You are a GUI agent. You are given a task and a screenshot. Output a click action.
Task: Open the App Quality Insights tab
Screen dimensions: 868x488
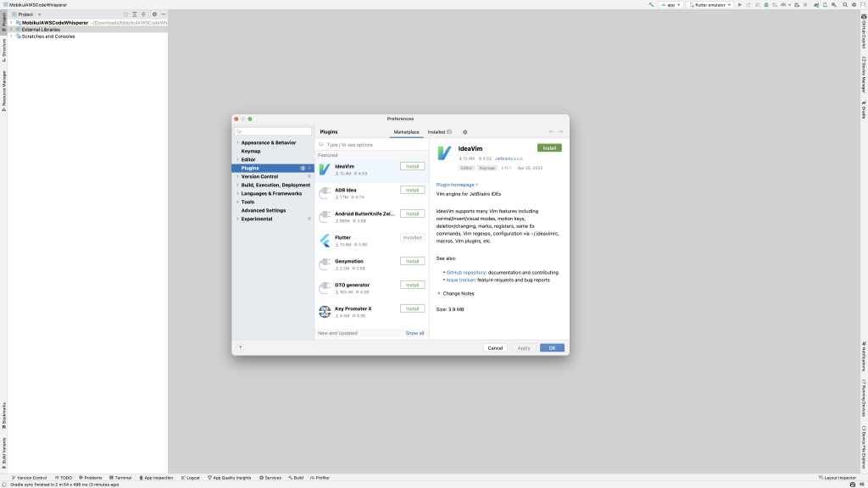[x=229, y=478]
